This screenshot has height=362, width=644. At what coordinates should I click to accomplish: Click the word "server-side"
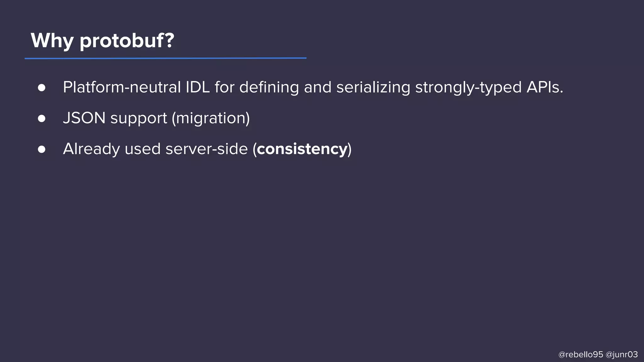[207, 149]
